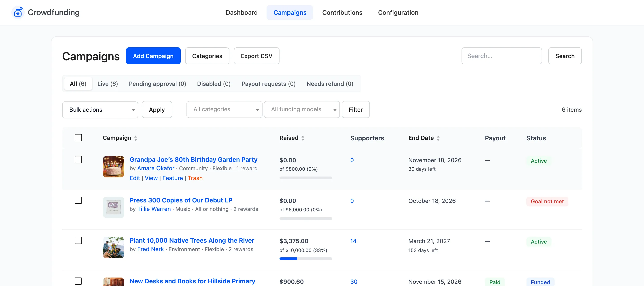This screenshot has height=286, width=644.
Task: Click Export CSV button
Action: pyautogui.click(x=256, y=56)
